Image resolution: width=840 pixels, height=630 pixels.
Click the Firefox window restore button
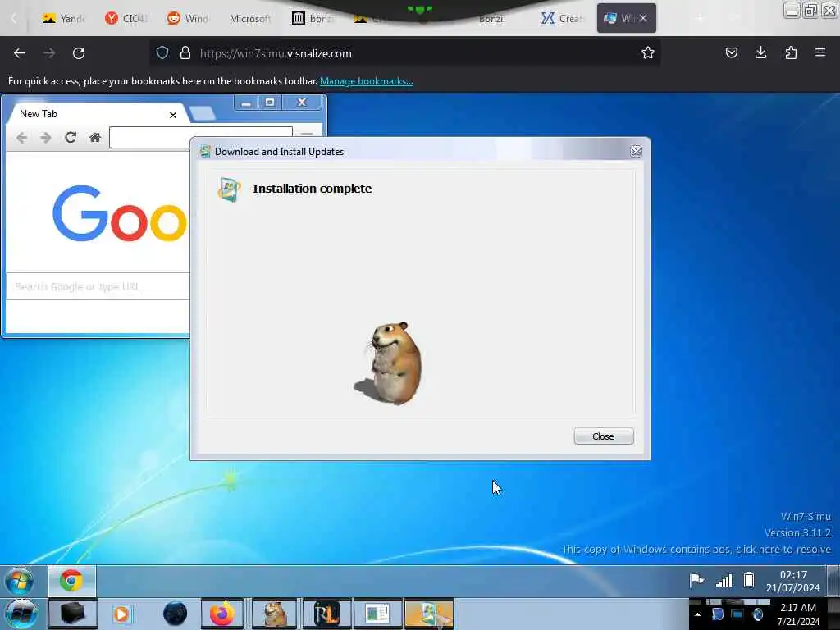(810, 10)
